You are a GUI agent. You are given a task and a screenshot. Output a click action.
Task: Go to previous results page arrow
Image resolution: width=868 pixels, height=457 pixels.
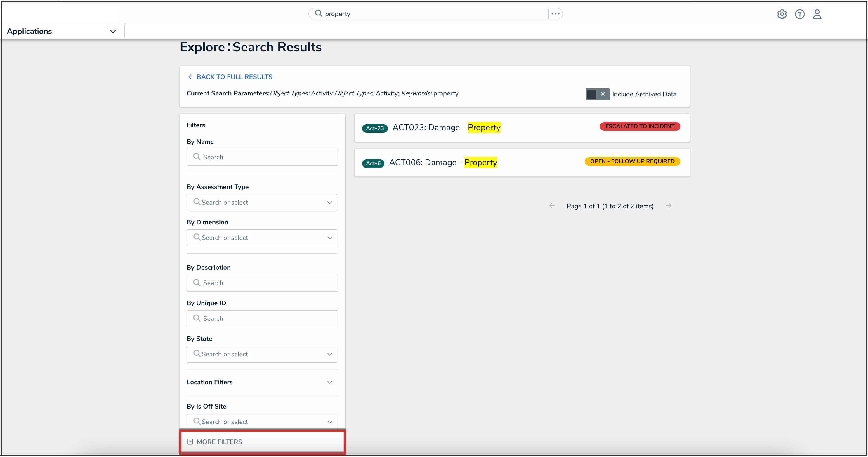(x=552, y=206)
